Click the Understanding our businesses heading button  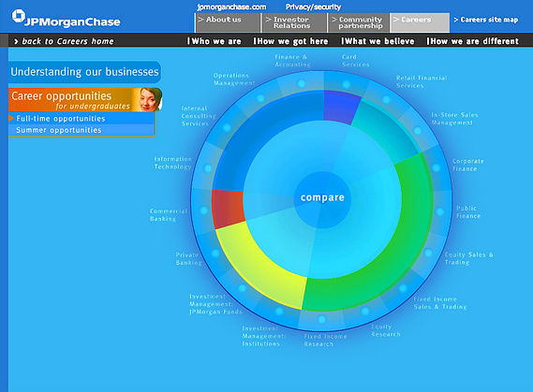(84, 72)
